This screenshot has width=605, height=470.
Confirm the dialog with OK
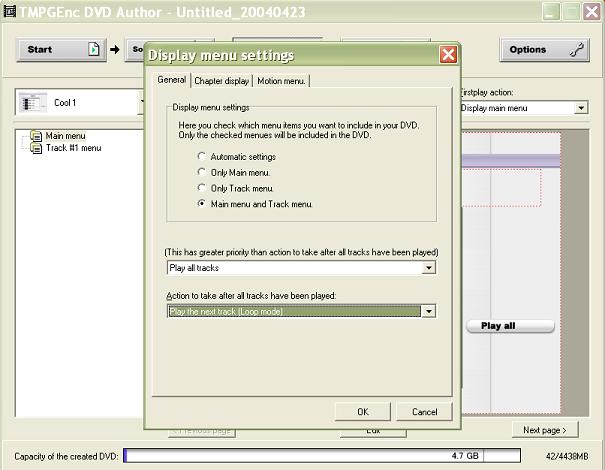(x=363, y=412)
